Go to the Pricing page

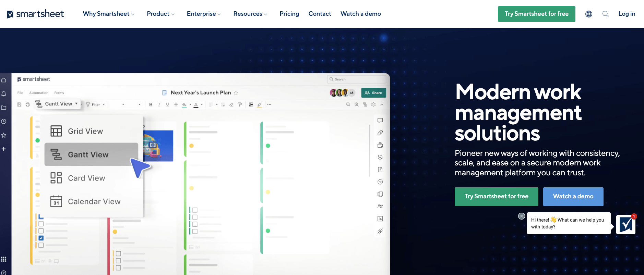[x=289, y=14]
